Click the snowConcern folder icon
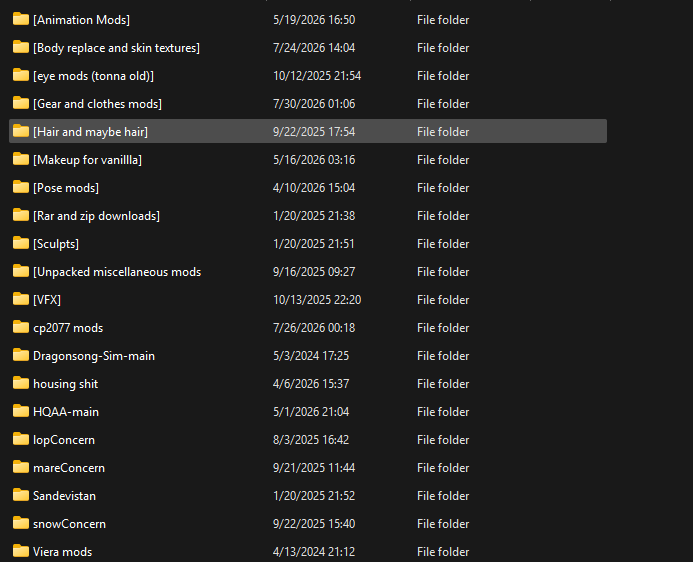This screenshot has width=693, height=562. (x=21, y=523)
